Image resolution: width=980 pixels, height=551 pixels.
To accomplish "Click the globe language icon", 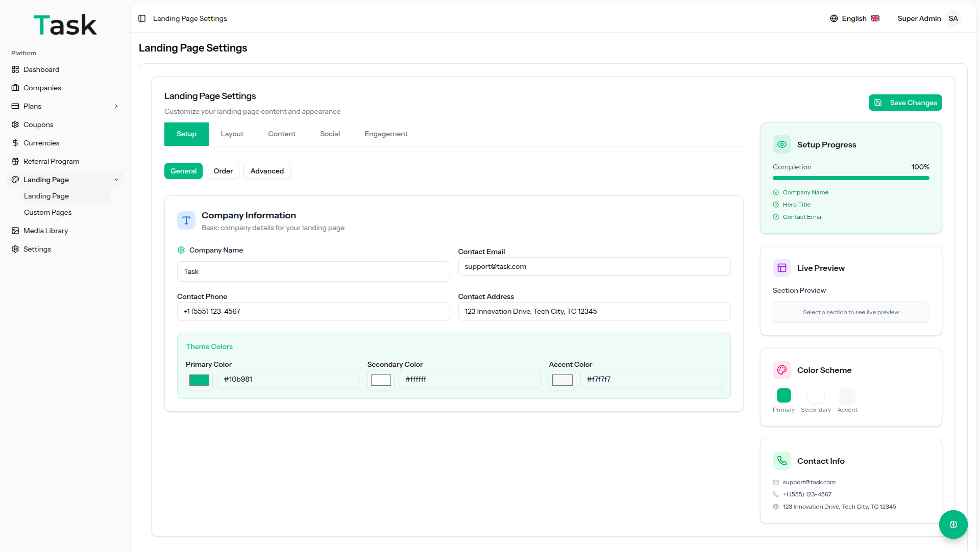I will pos(834,18).
